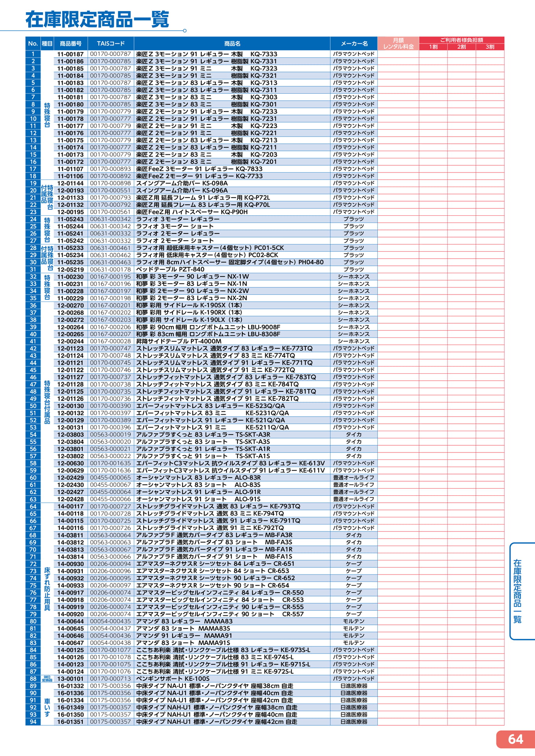Click ラフィオ 3モーター レギュラー

[178, 219]
